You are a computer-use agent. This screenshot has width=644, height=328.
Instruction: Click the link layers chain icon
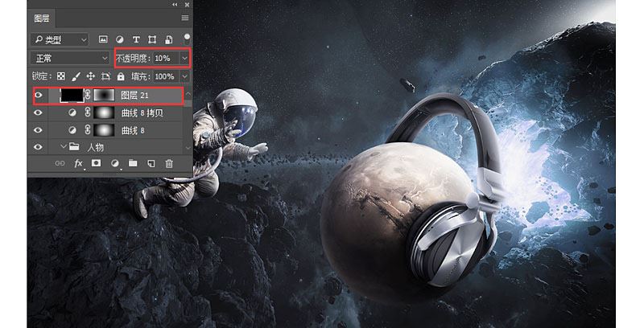coord(60,163)
